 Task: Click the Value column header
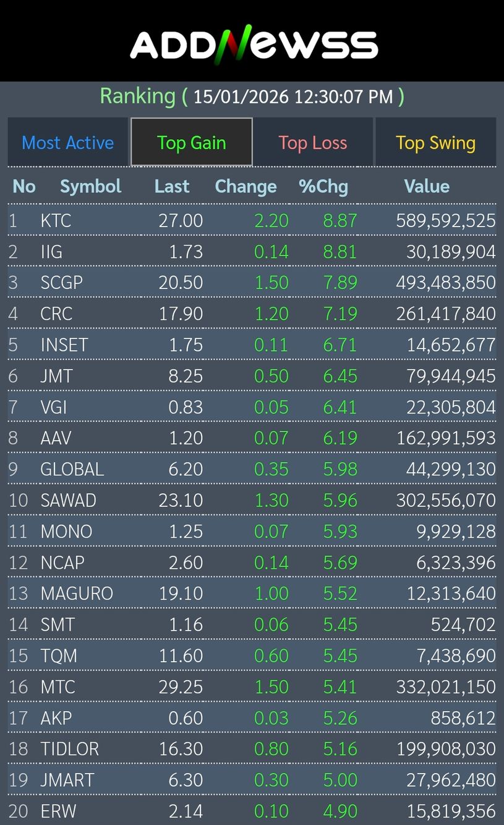tap(427, 186)
